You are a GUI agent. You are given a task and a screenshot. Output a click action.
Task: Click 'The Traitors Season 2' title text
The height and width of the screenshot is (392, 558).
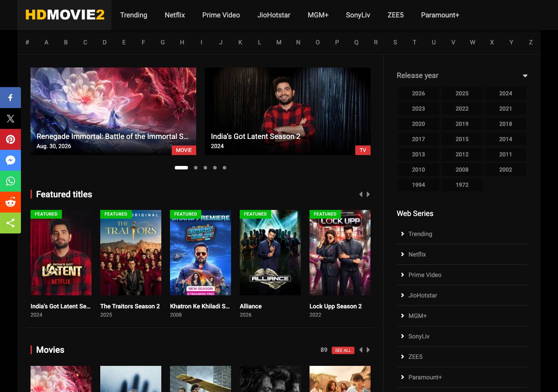[130, 306]
